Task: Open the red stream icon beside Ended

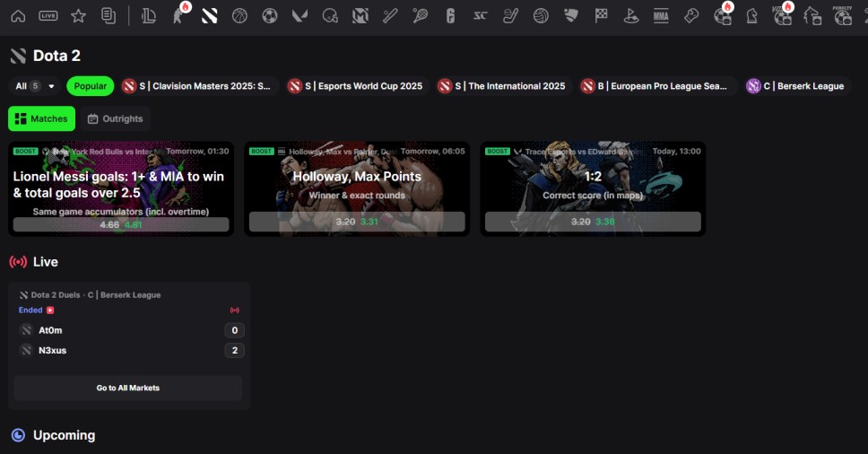Action: coord(50,310)
